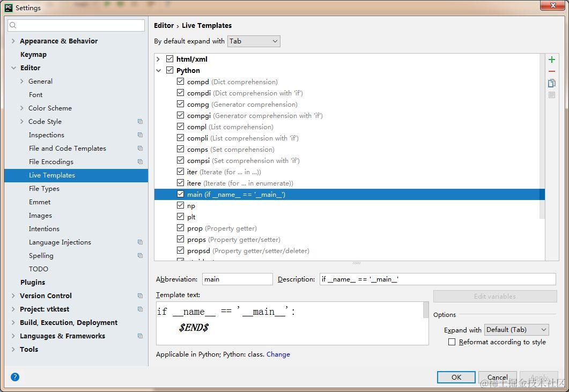The image size is (569, 392).
Task: Toggle the np template checkbox
Action: tap(180, 205)
